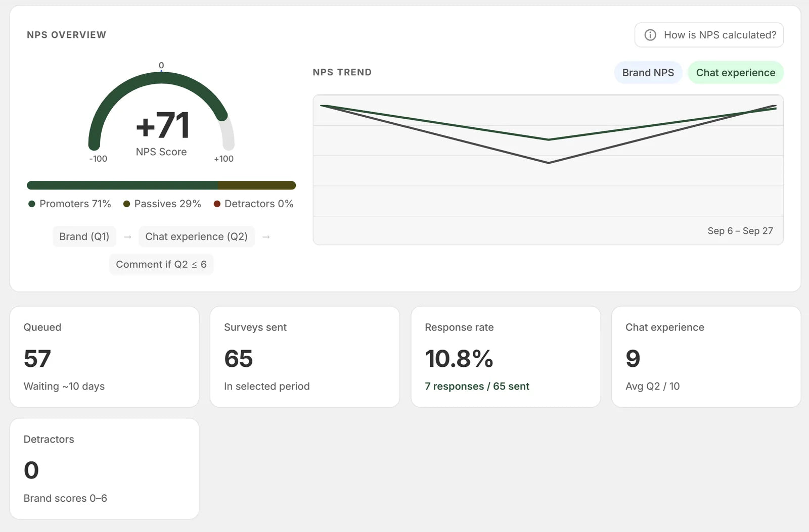Viewport: 809px width, 532px height.
Task: Click the 'Comment if Q2 ≤ 6' chip
Action: click(x=161, y=264)
